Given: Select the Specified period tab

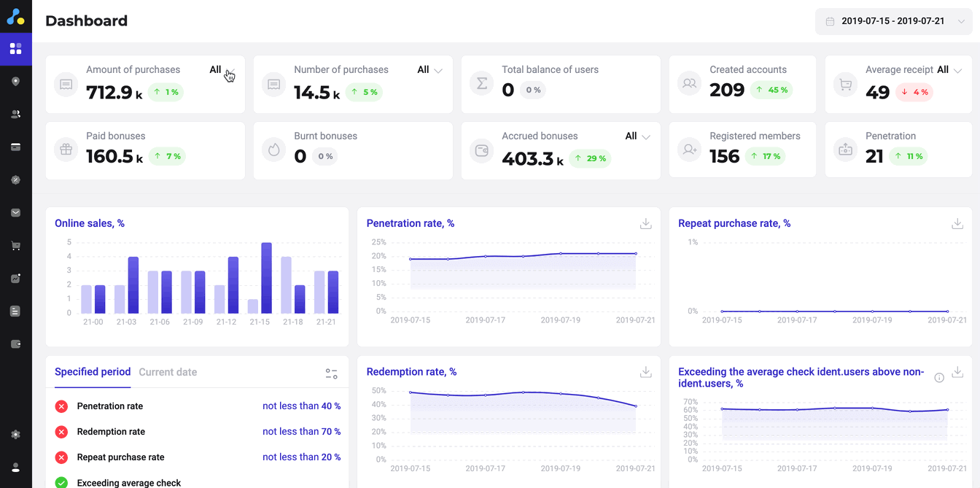Looking at the screenshot, I should (93, 372).
